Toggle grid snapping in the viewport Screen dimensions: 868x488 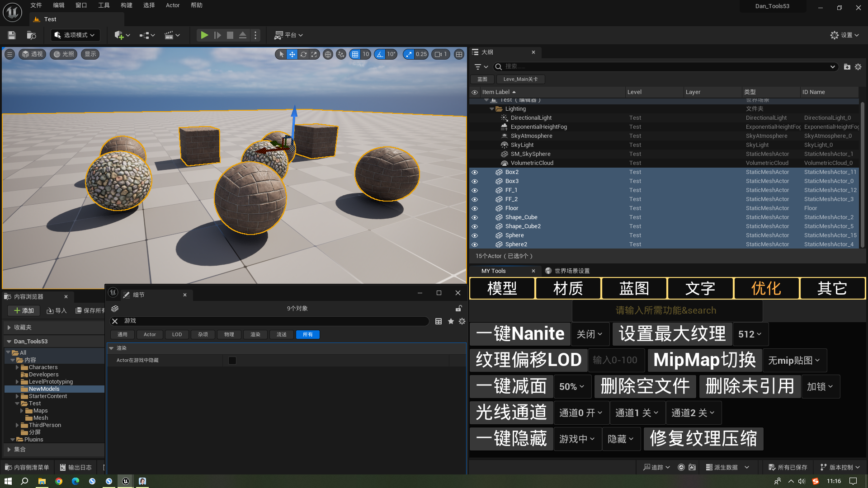tap(355, 54)
